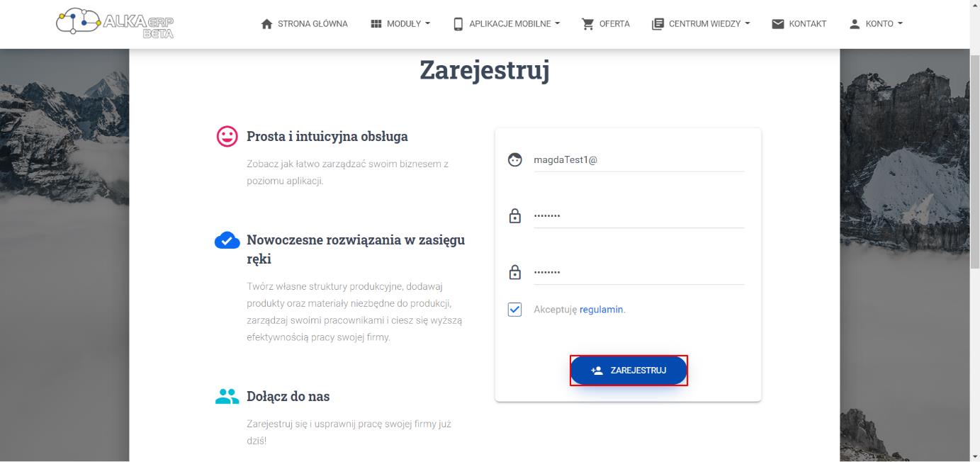Click the ALKA ERP Beta logo
Viewport: 980px width, 462px height.
[116, 23]
